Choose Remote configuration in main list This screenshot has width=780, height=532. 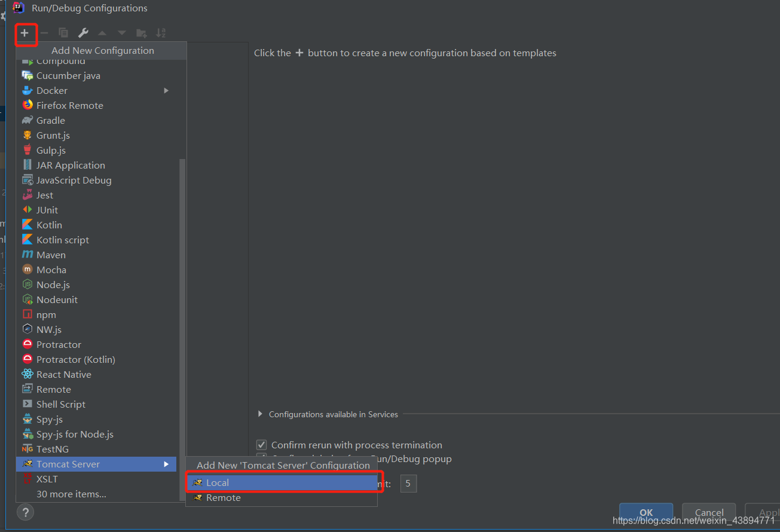(96, 389)
